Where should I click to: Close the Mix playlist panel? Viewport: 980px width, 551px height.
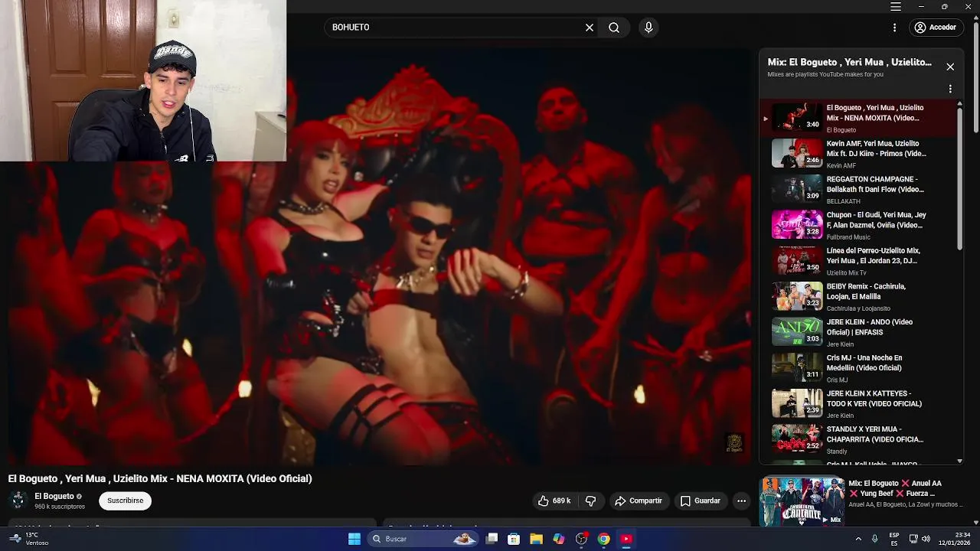tap(950, 67)
